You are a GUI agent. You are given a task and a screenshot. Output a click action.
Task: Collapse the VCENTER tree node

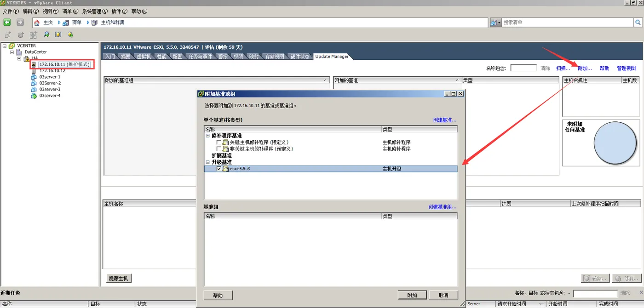pyautogui.click(x=5, y=46)
